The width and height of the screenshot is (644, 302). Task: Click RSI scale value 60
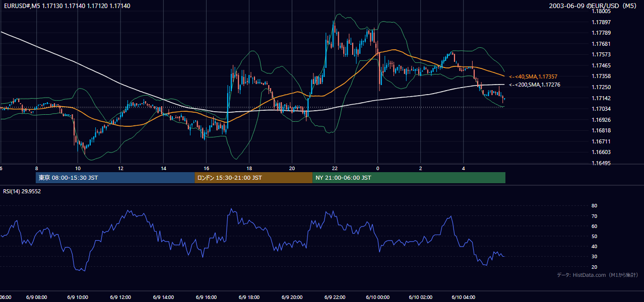(x=594, y=226)
